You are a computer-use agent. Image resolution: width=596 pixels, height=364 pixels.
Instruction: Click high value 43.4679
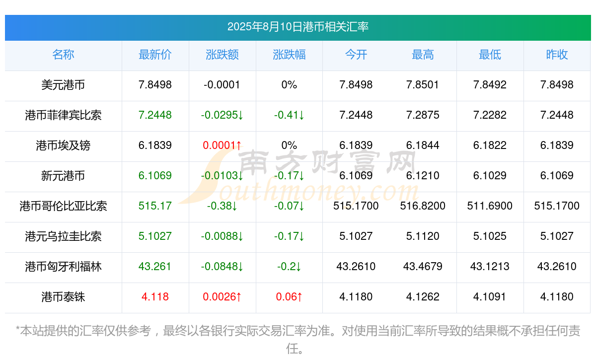[x=423, y=267]
